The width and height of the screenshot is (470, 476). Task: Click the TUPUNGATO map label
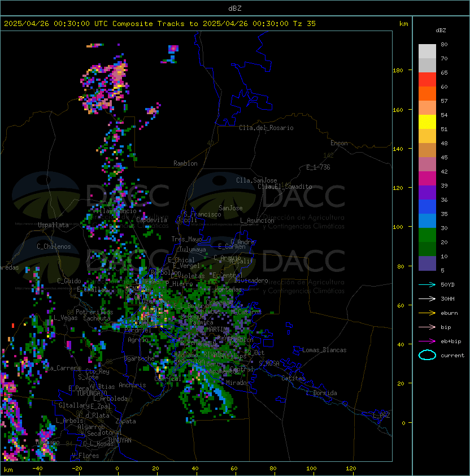(x=92, y=393)
